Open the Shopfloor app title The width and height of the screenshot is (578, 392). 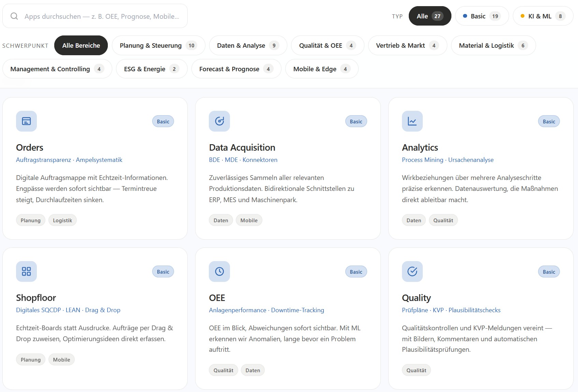coord(36,298)
